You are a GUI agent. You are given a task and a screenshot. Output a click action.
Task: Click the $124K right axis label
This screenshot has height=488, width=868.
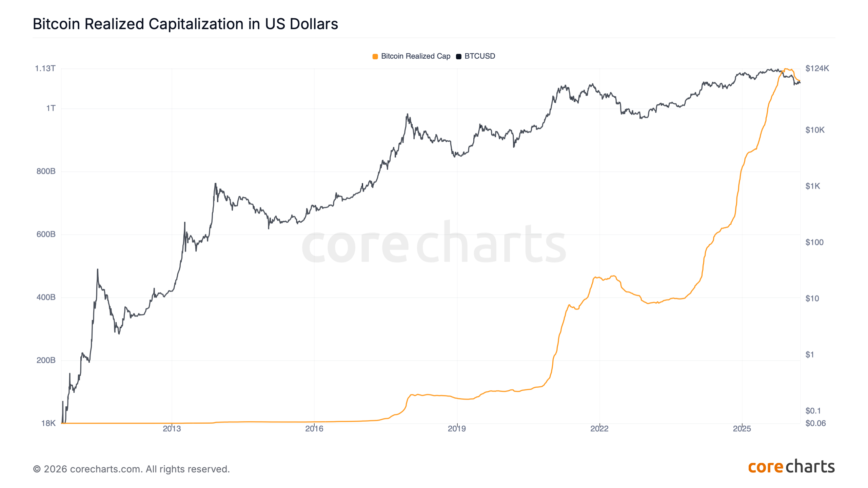pyautogui.click(x=817, y=68)
